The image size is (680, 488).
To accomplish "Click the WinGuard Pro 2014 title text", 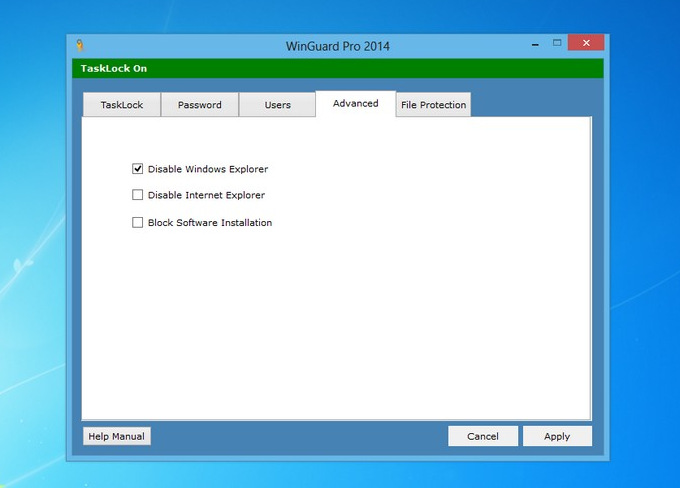I will click(338, 46).
